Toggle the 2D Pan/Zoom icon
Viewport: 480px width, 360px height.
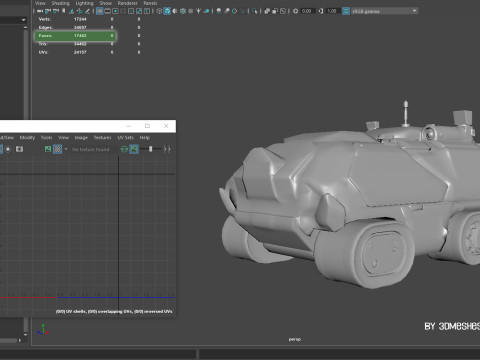point(79,11)
